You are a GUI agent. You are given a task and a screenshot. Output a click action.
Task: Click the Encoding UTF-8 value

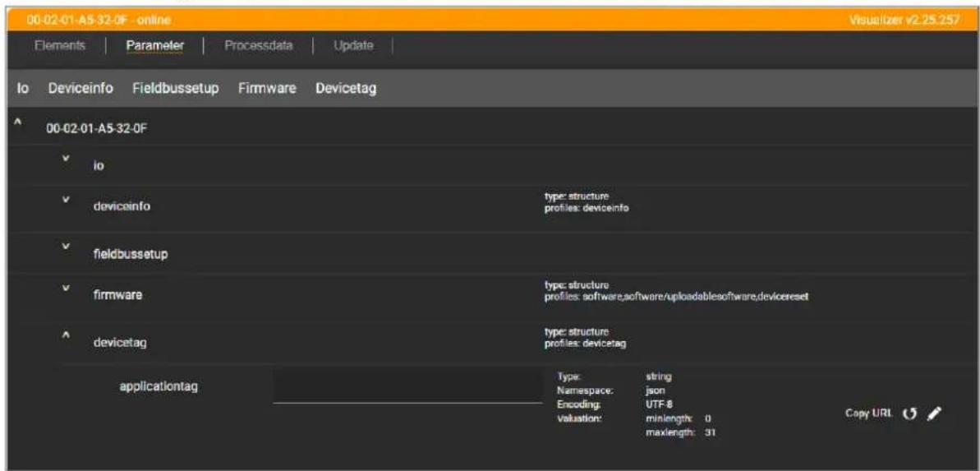[x=659, y=404]
